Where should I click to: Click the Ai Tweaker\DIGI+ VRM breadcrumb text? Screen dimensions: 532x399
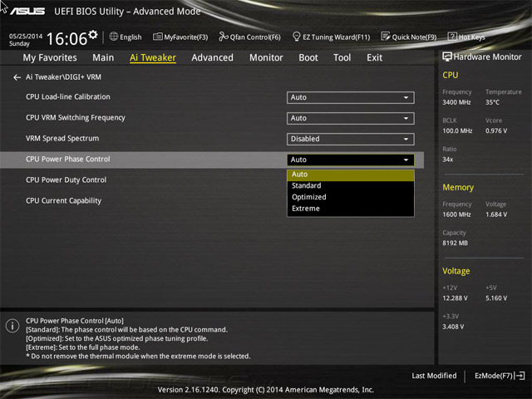(63, 77)
